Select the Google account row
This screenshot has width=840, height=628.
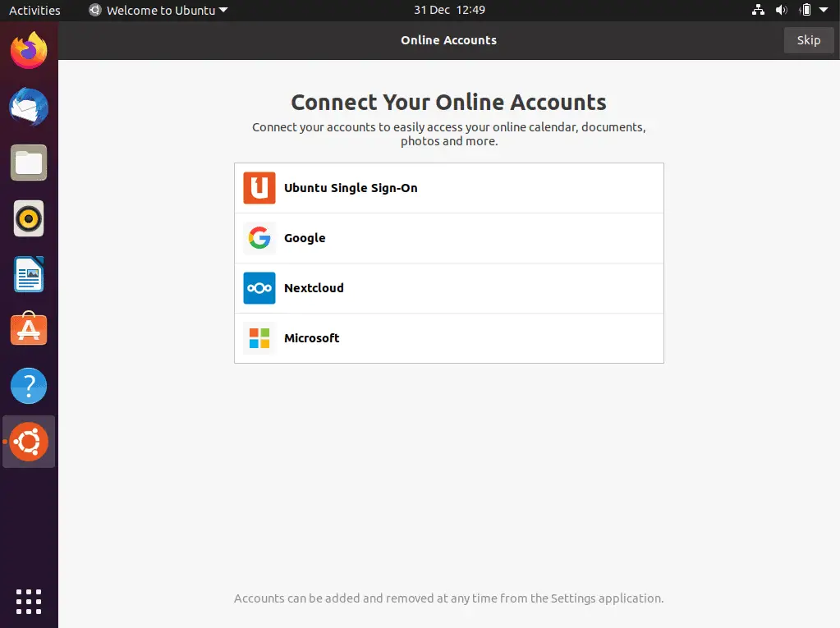tap(449, 238)
